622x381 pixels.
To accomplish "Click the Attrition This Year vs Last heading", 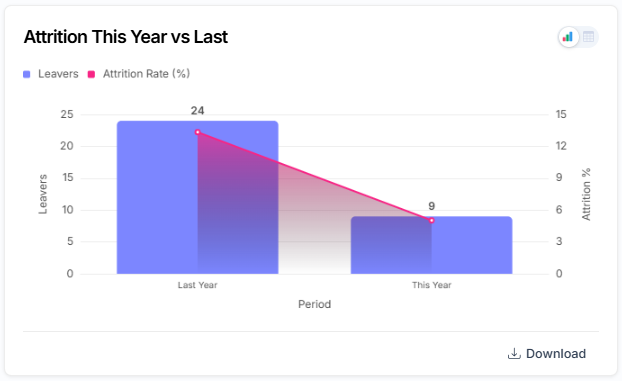I will [x=126, y=37].
